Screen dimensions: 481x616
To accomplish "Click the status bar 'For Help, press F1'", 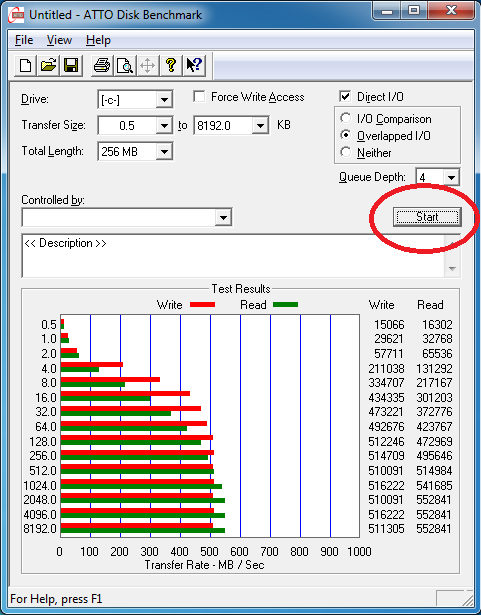I will pos(56,599).
